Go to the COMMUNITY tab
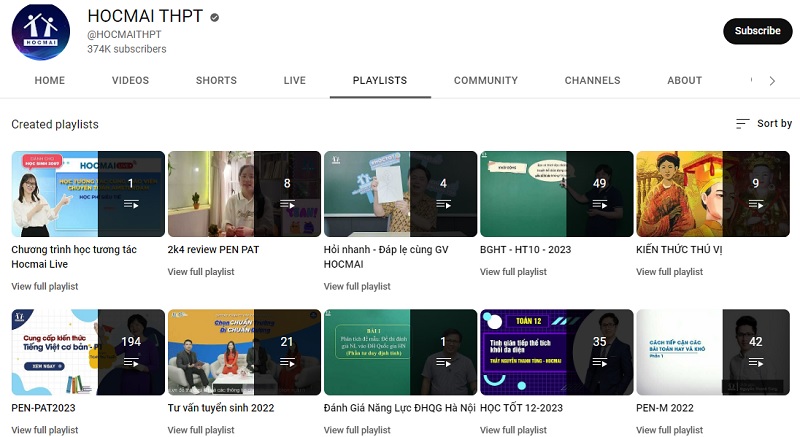 point(485,81)
